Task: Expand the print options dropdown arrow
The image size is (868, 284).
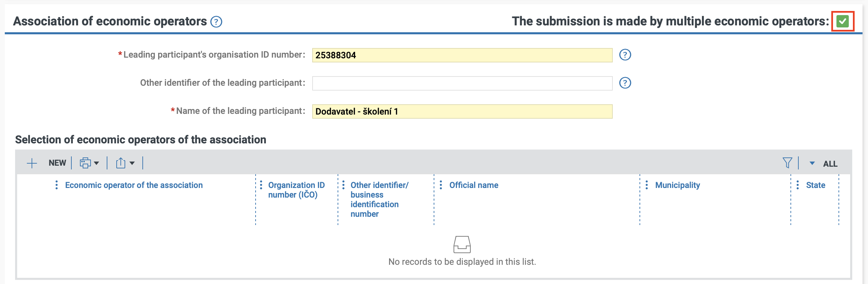Action: (x=97, y=163)
